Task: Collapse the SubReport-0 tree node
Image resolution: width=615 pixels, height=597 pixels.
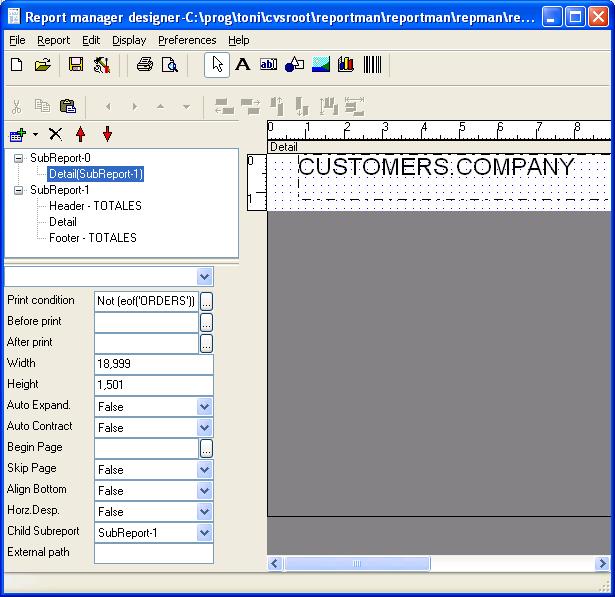Action: click(x=19, y=158)
